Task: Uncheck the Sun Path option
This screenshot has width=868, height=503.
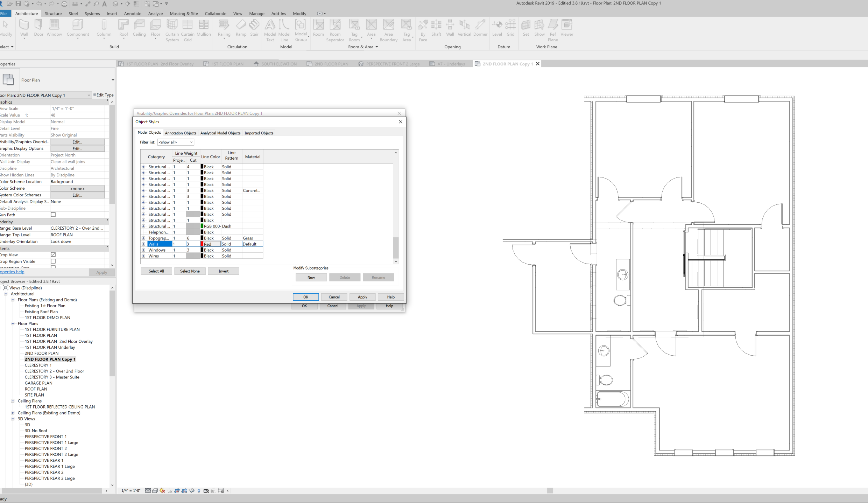Action: 53,215
